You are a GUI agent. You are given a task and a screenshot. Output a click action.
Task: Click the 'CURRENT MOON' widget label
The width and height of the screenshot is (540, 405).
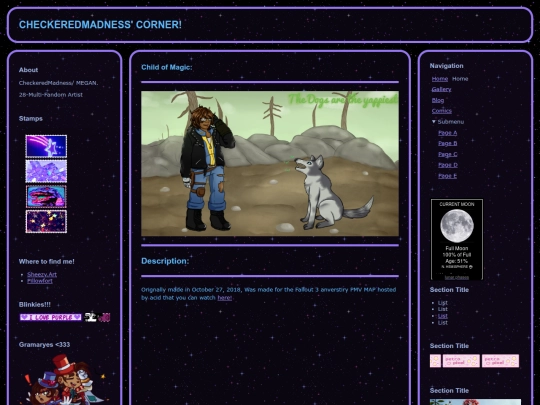coord(457,204)
